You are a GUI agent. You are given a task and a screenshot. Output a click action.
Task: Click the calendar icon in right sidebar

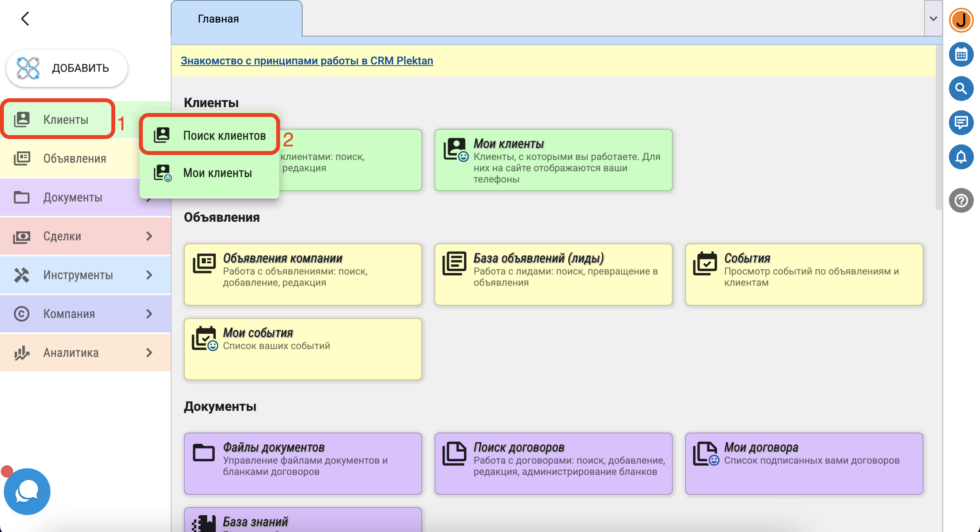(x=961, y=55)
